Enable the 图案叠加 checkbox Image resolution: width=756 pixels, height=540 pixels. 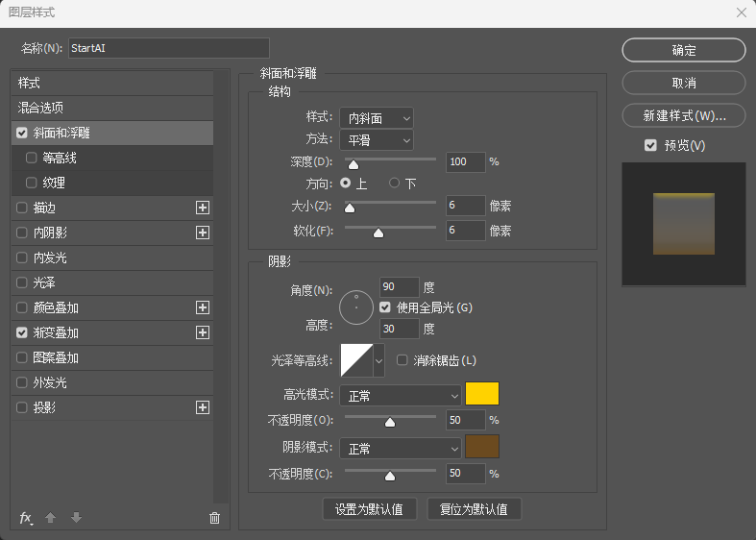coord(22,357)
